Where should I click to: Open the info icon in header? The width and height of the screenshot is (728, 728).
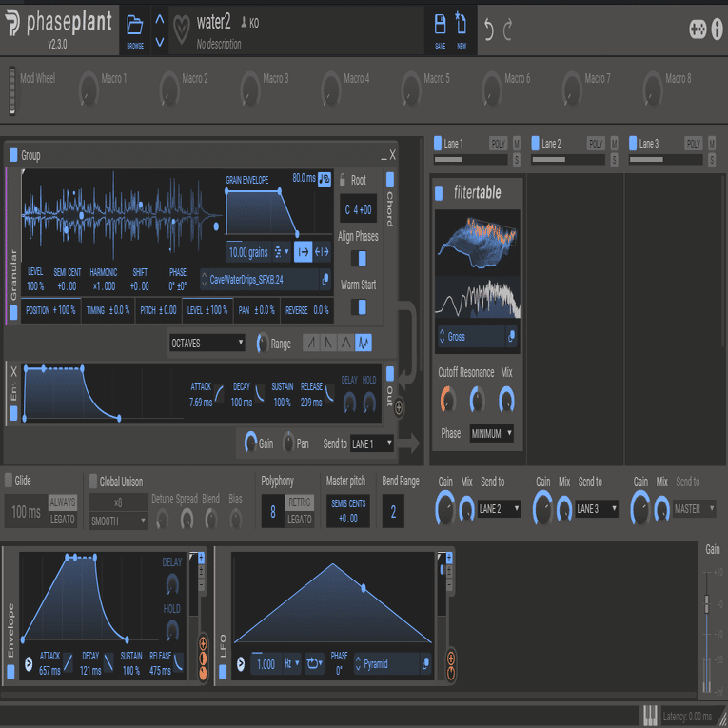[717, 30]
